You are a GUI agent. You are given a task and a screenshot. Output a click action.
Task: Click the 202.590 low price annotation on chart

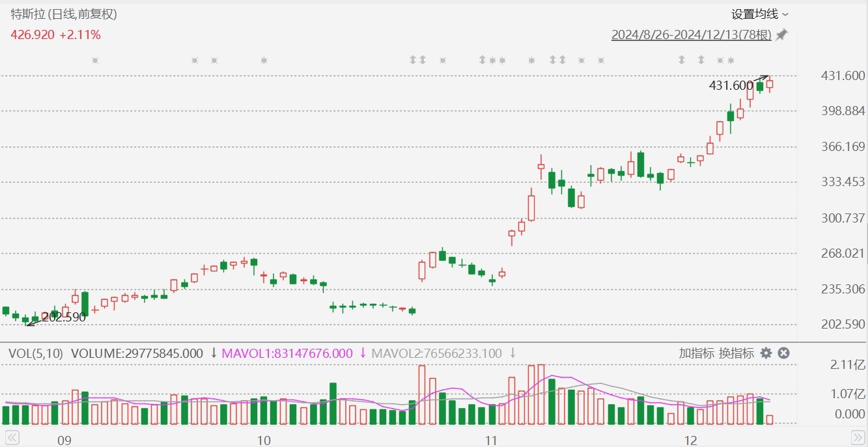click(x=64, y=318)
